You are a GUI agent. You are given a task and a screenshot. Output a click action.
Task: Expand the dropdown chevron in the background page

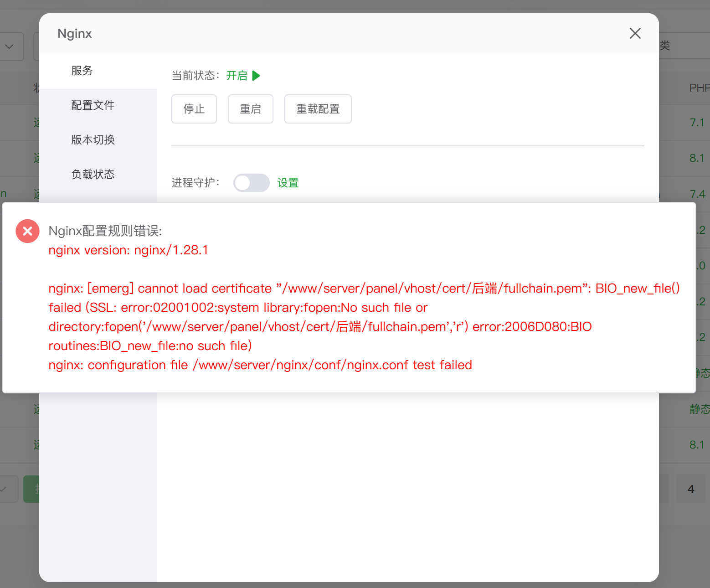point(9,46)
